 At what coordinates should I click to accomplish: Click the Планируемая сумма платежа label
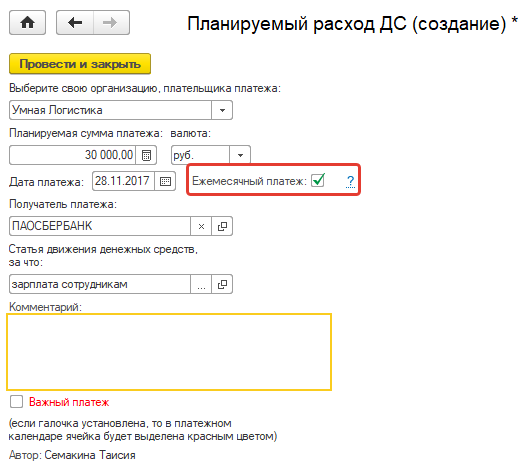point(86,133)
